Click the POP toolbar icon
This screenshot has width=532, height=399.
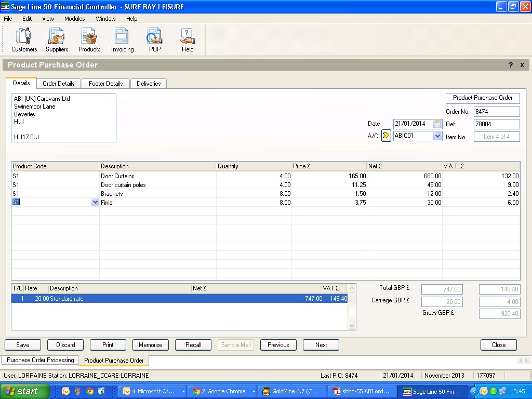pos(155,39)
